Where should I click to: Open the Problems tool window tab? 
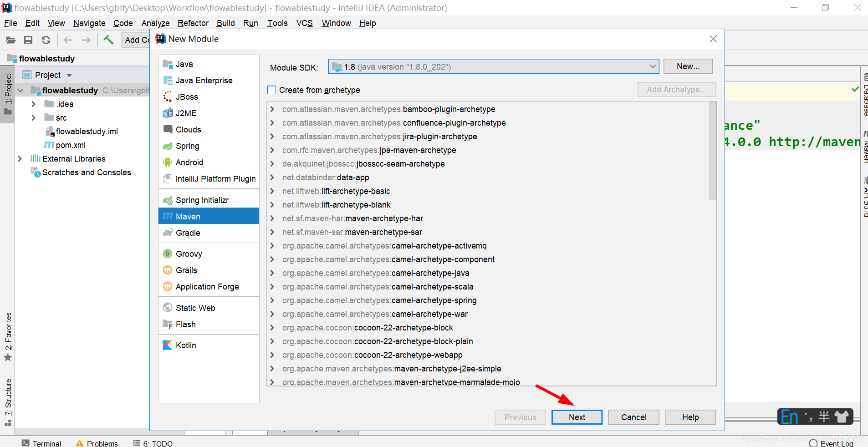click(x=97, y=443)
